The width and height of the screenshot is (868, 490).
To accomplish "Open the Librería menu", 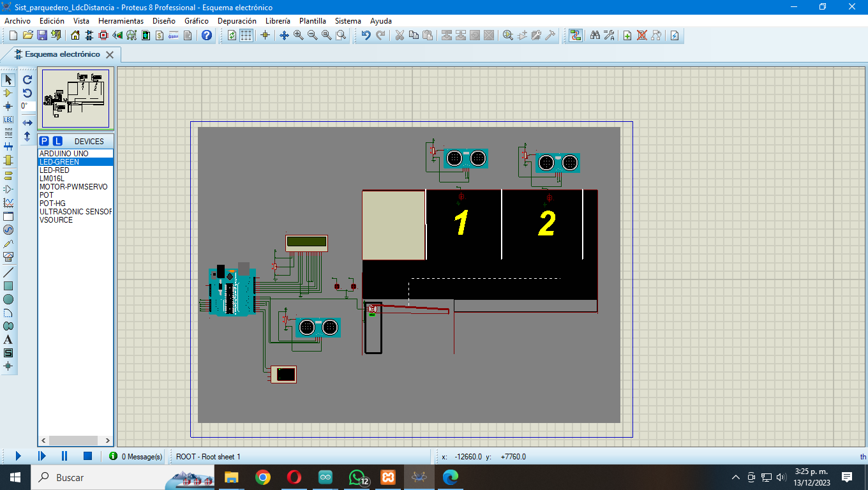I will click(x=278, y=21).
